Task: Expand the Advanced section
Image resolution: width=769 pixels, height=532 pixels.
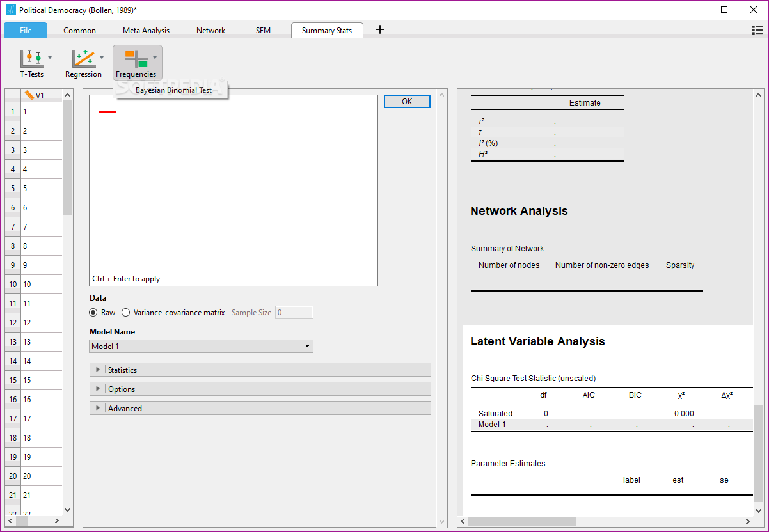Action: point(260,408)
